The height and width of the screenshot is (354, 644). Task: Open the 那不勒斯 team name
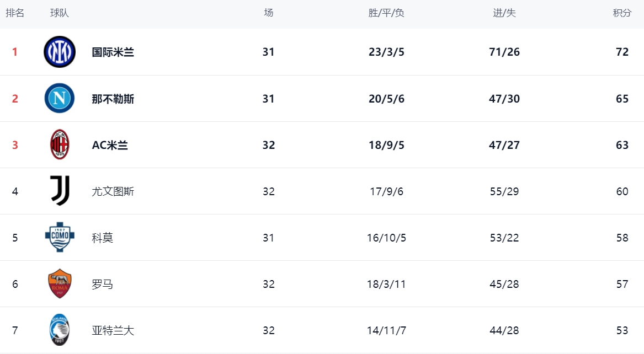tap(113, 99)
